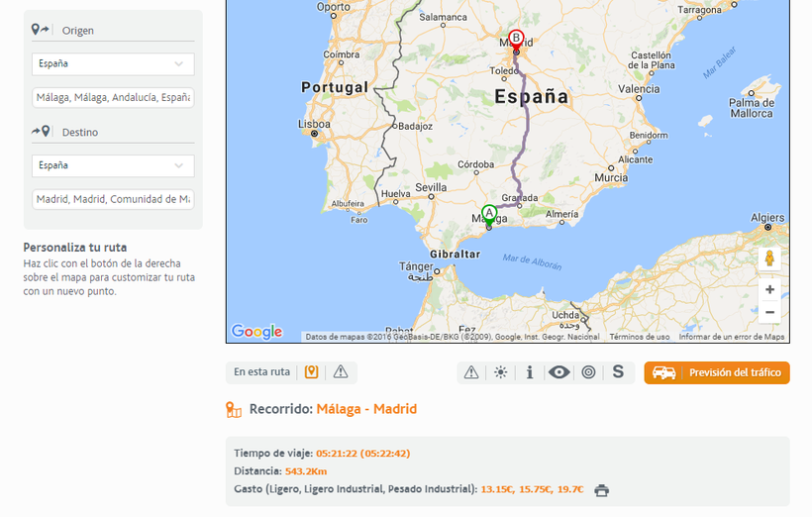Click the map pin icon next to 'En esta ruta'

coord(311,372)
